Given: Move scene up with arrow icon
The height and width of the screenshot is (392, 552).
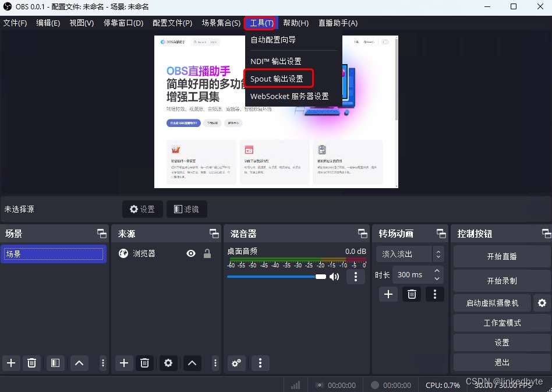Looking at the screenshot, I should [x=79, y=363].
